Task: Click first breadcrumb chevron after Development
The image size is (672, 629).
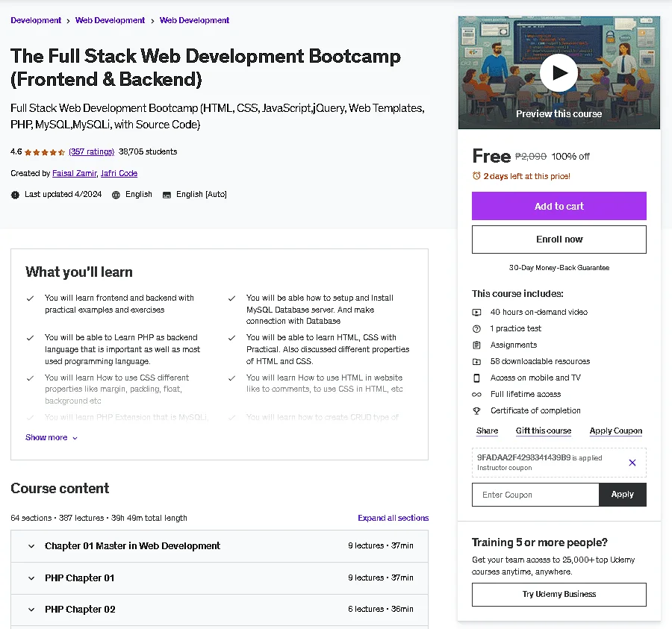Action: (x=68, y=21)
